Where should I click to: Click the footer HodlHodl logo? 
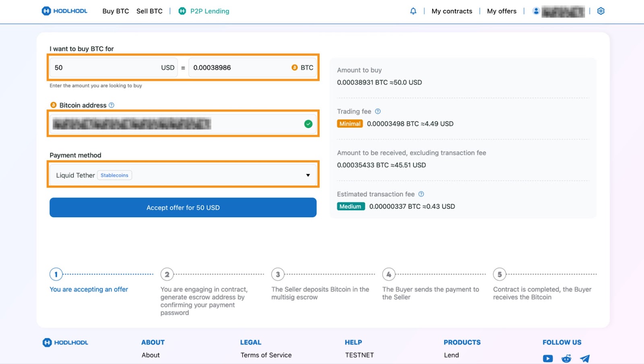65,343
